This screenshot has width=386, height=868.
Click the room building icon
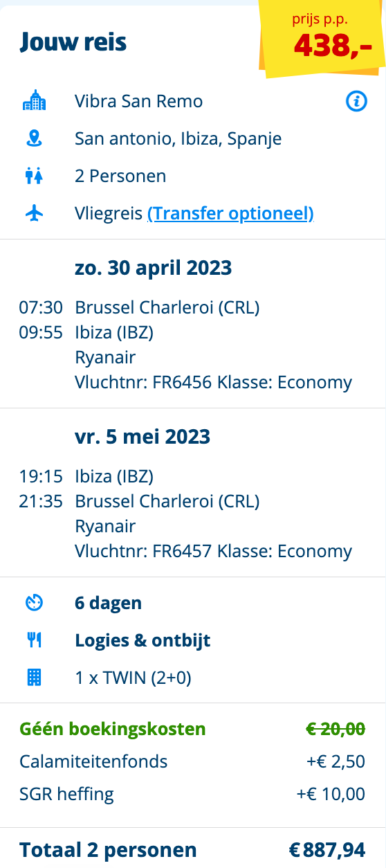34,678
